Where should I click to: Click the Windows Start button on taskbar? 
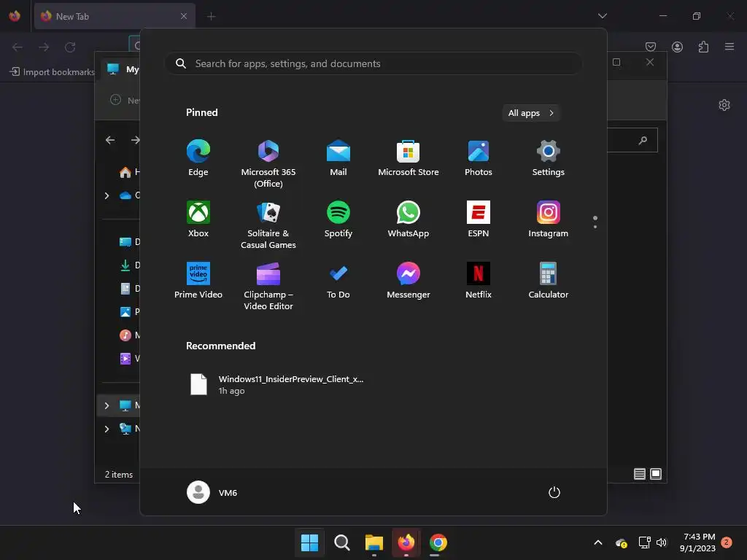point(309,542)
